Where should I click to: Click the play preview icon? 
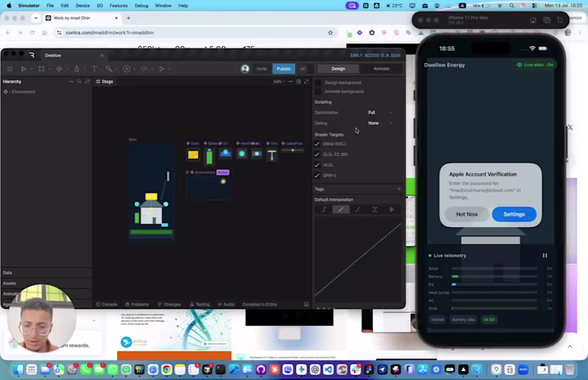pyautogui.click(x=162, y=69)
